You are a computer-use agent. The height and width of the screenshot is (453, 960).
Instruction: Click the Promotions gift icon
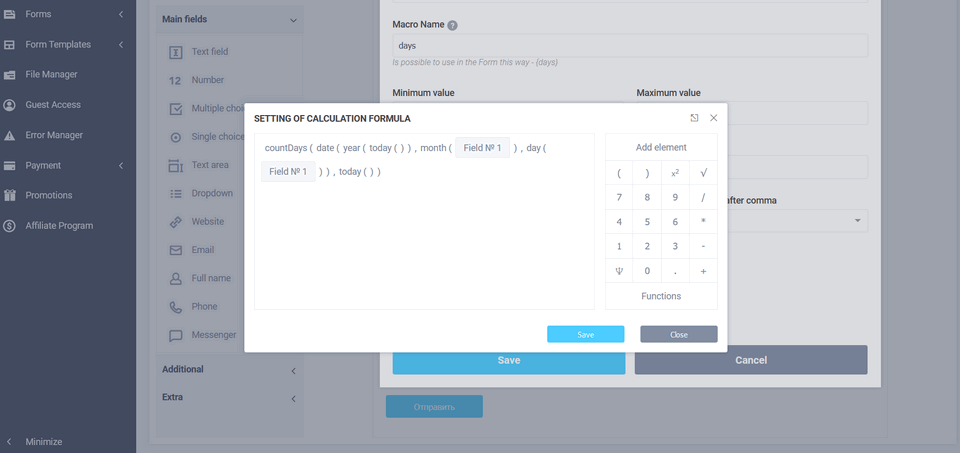coord(9,195)
